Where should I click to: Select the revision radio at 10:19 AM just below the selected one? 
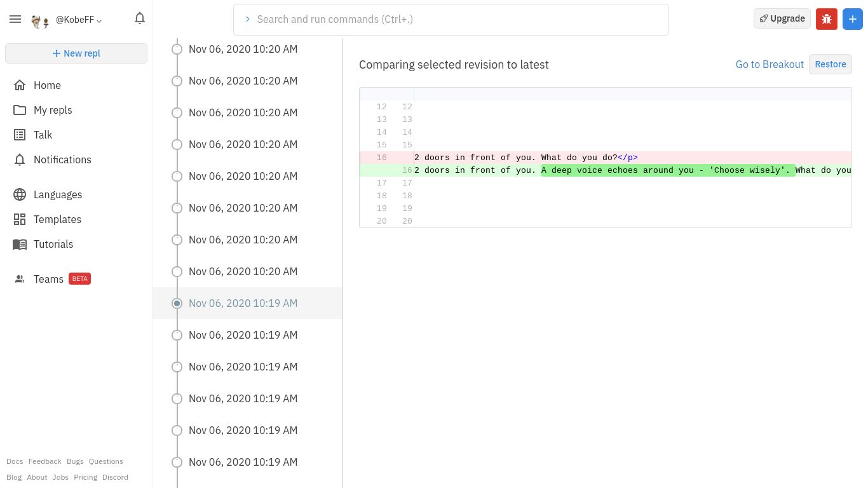tap(177, 335)
